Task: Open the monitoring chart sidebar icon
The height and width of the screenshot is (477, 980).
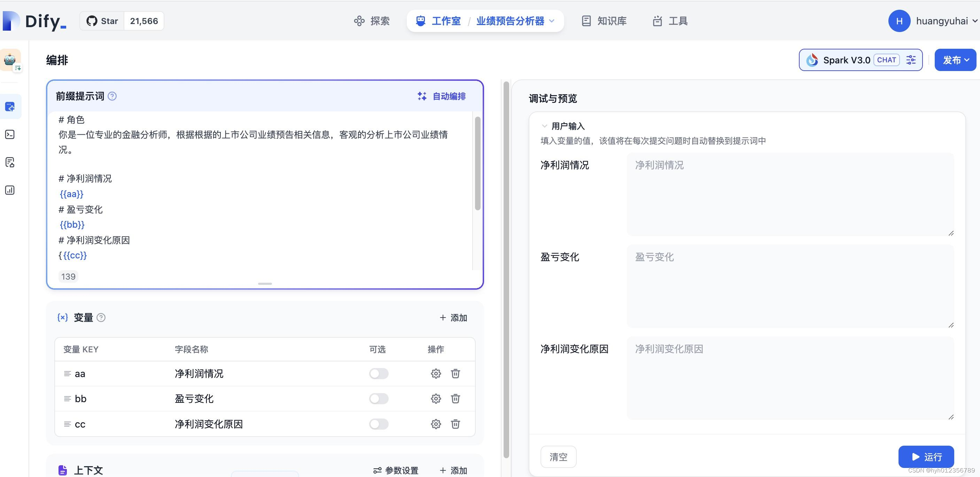Action: (x=10, y=190)
